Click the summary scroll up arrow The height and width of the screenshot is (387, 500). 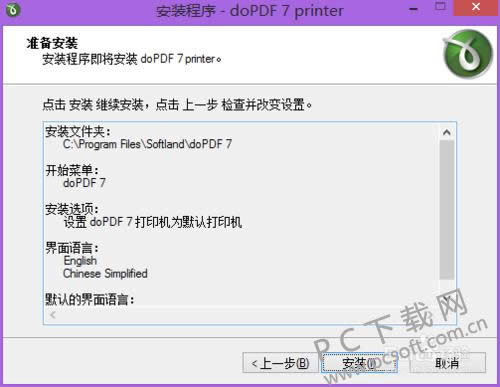click(447, 132)
